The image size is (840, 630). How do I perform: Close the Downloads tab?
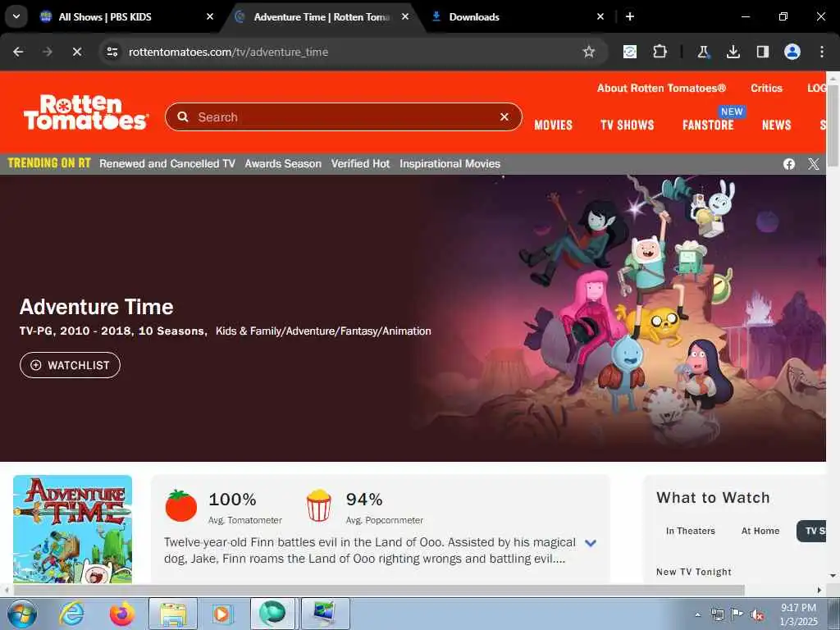click(x=600, y=16)
